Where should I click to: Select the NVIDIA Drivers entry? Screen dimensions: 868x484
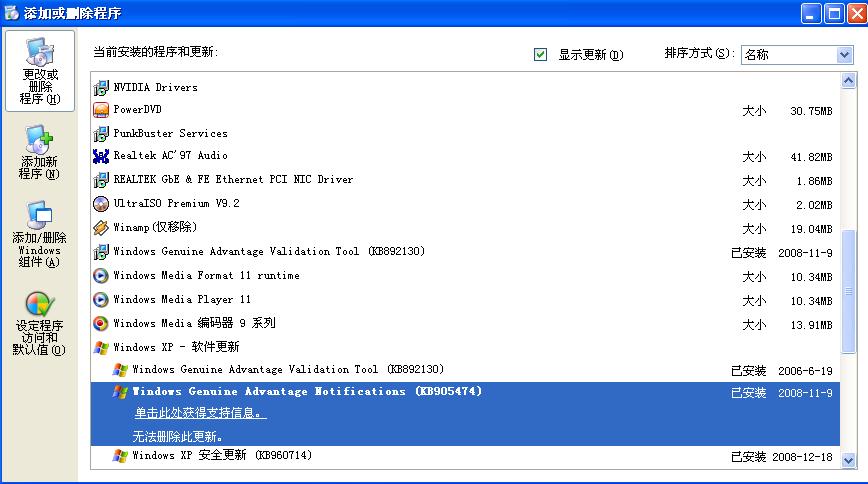[156, 87]
